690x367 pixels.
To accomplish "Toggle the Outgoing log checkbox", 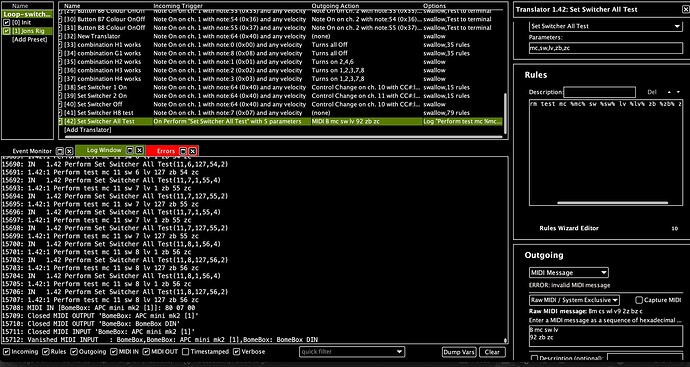I will (74, 352).
